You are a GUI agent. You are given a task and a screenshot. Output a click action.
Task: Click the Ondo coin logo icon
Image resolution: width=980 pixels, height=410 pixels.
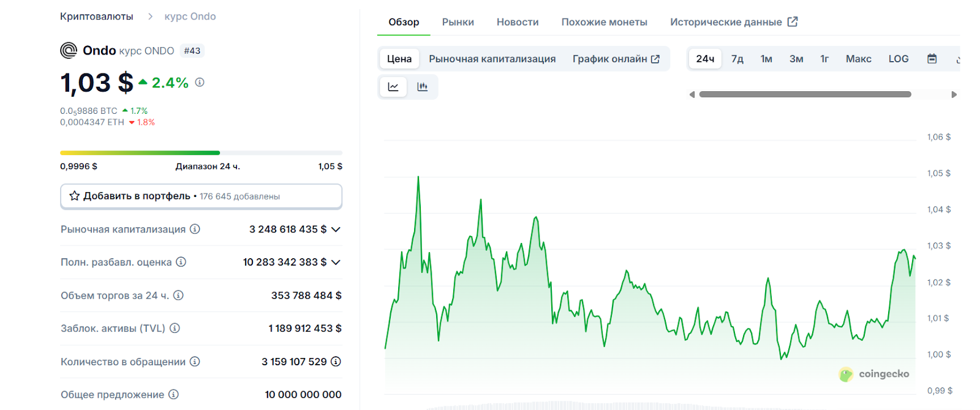pyautogui.click(x=69, y=50)
